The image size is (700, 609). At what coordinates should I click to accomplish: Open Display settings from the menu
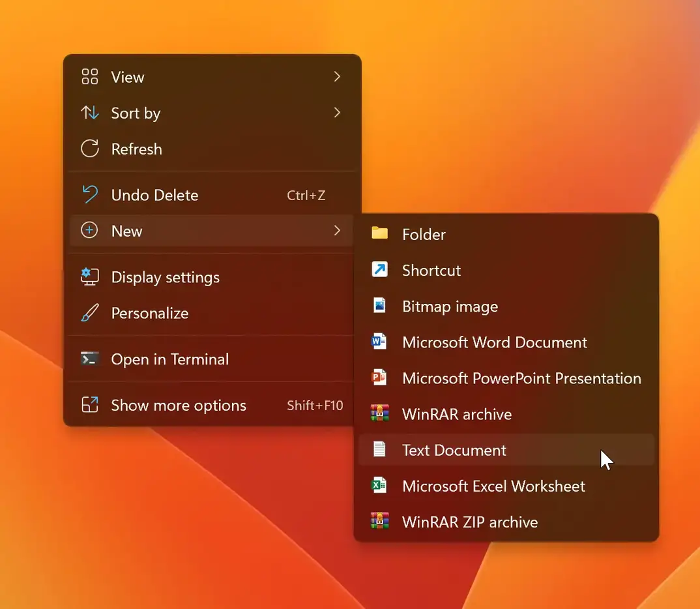212,277
